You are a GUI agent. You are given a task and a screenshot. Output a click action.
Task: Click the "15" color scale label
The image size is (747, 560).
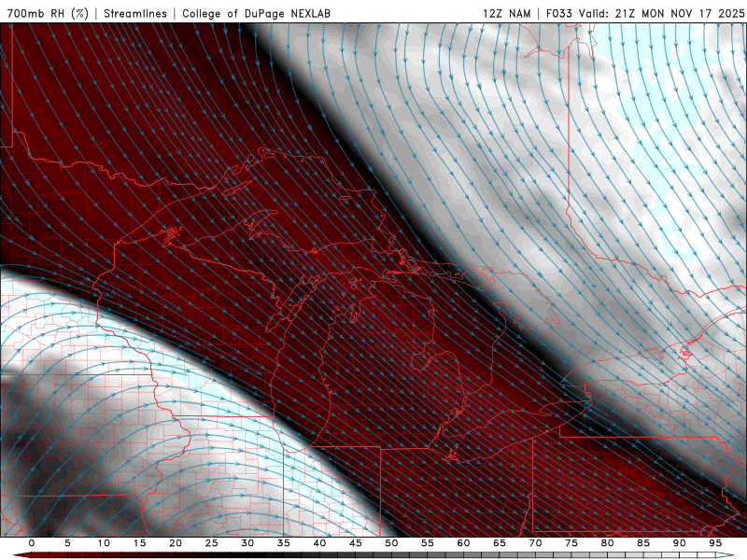pos(139,543)
